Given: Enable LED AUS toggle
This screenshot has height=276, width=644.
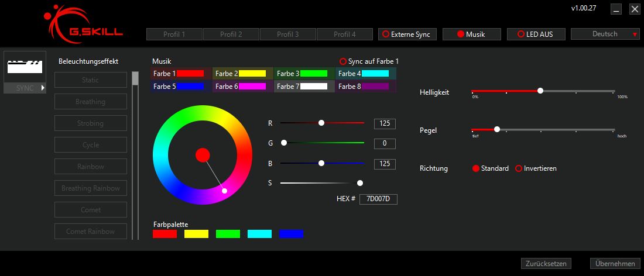Looking at the screenshot, I should [x=535, y=34].
